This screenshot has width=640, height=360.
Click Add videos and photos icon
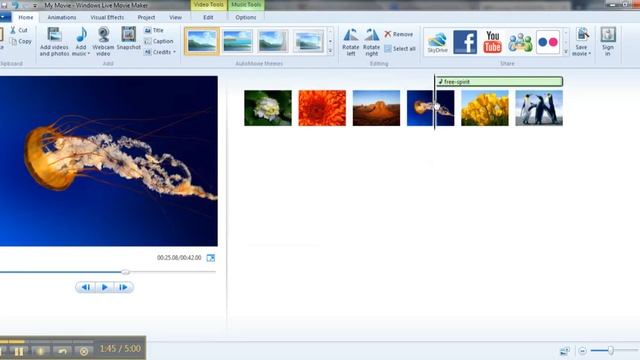[54, 35]
